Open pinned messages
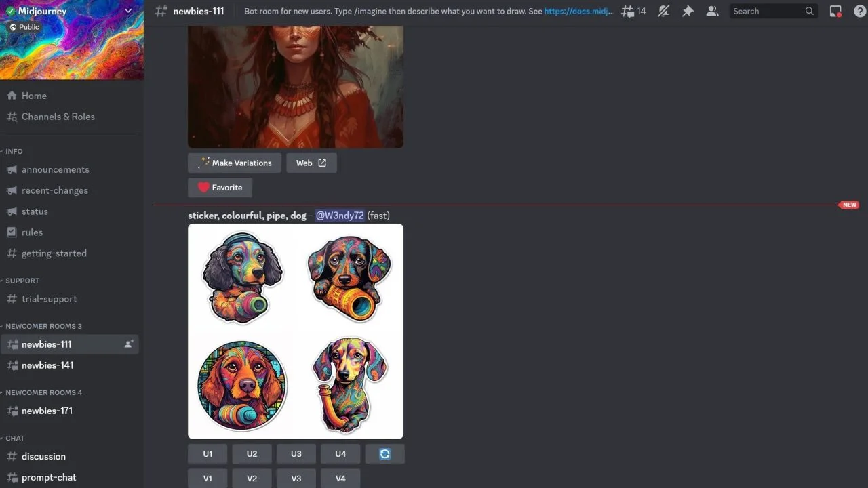 pyautogui.click(x=688, y=11)
